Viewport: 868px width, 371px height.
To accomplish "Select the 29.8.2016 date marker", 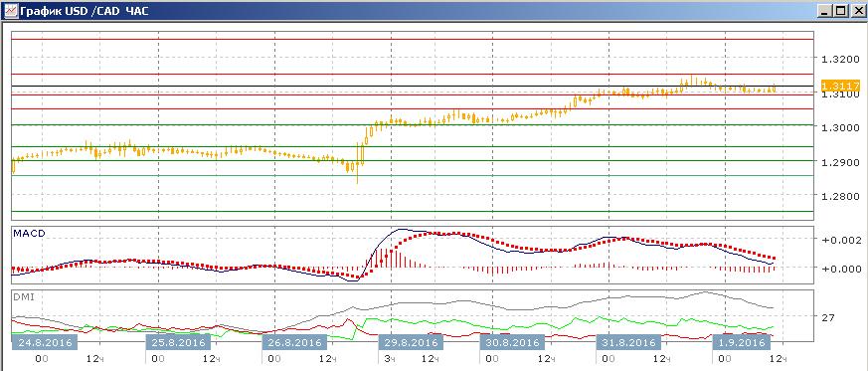I will 411,342.
